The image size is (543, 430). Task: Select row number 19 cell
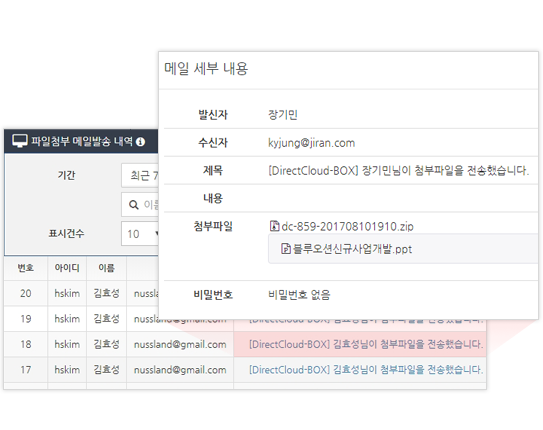(x=26, y=319)
